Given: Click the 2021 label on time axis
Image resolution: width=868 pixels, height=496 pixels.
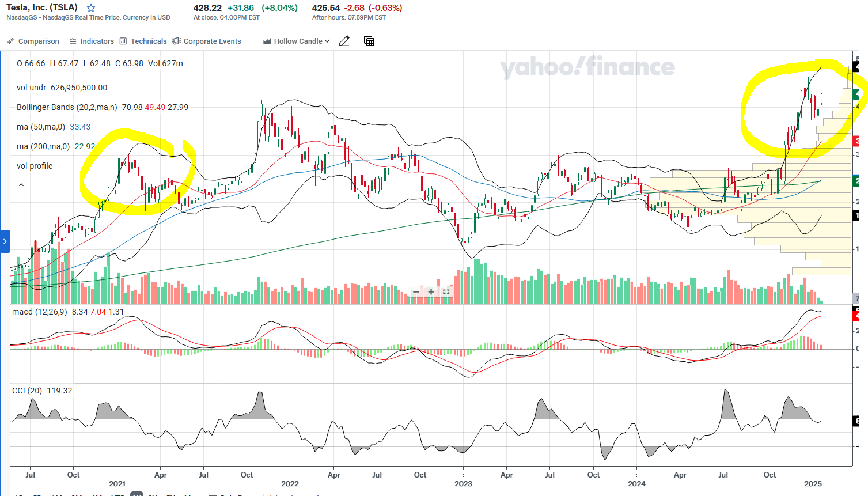Looking at the screenshot, I should [117, 484].
